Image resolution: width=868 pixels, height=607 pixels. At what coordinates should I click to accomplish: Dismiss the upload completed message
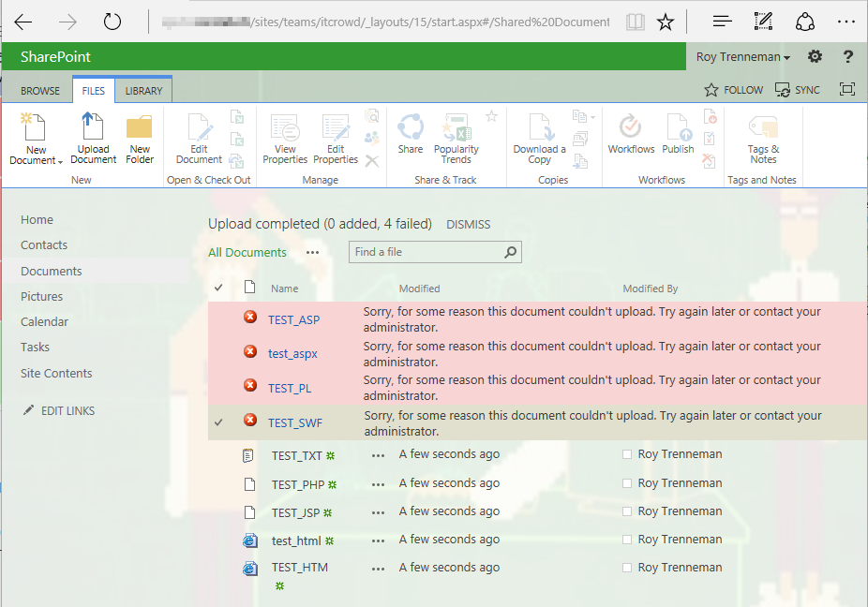point(469,225)
